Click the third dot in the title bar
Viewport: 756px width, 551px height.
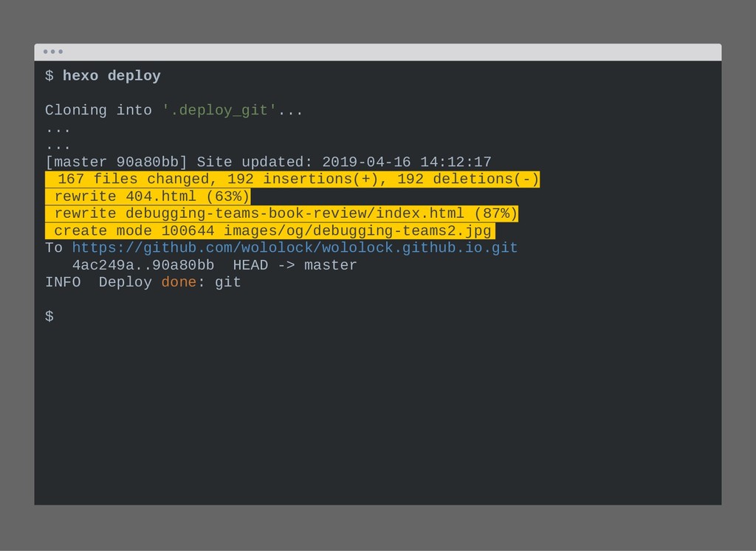click(x=61, y=52)
